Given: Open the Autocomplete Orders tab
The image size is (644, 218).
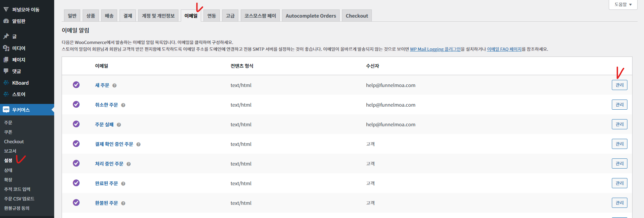Looking at the screenshot, I should tap(311, 16).
